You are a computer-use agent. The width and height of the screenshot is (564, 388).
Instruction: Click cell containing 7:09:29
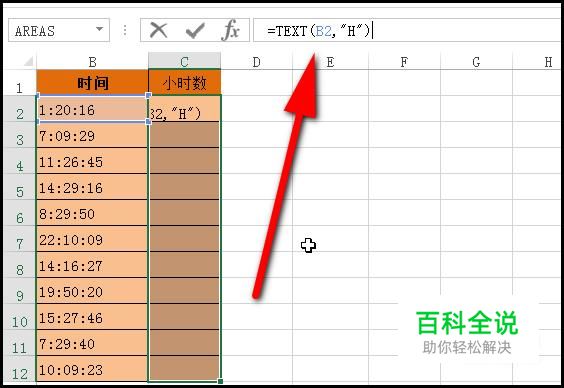click(92, 135)
